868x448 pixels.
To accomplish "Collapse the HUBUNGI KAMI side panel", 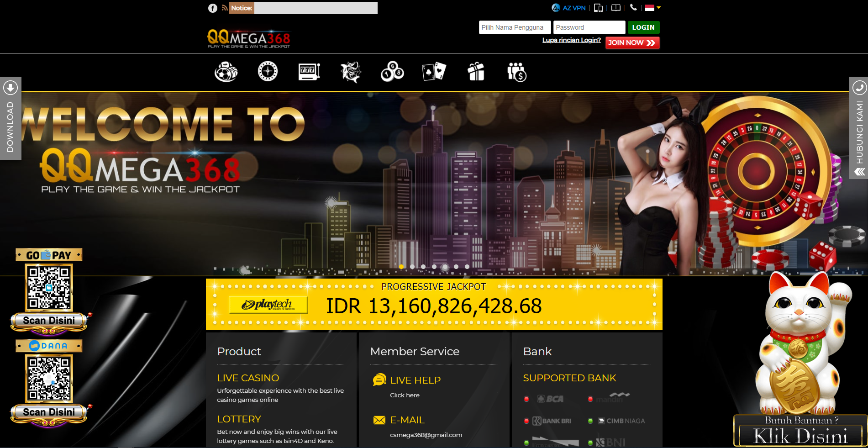I will pos(859,172).
